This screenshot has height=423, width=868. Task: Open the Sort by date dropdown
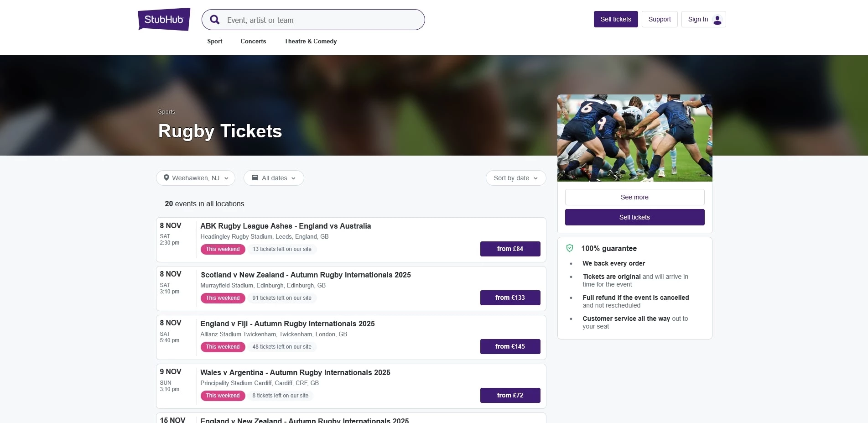coord(515,178)
